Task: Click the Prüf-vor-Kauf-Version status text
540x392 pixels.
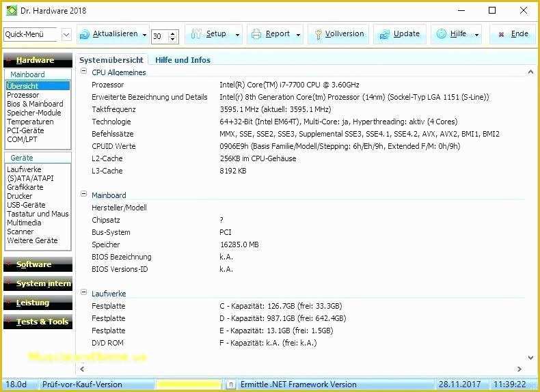Action: coord(82,384)
